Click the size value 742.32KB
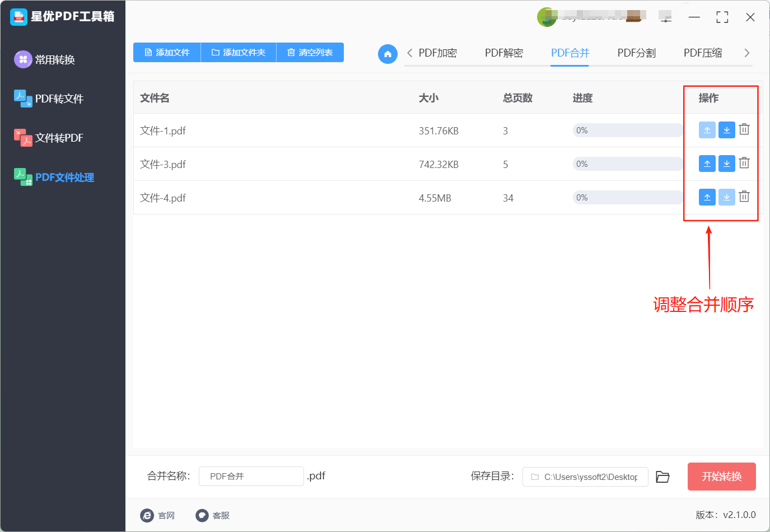 438,165
